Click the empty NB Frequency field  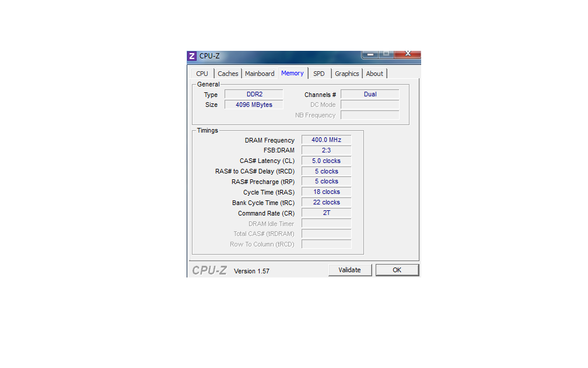pos(370,115)
